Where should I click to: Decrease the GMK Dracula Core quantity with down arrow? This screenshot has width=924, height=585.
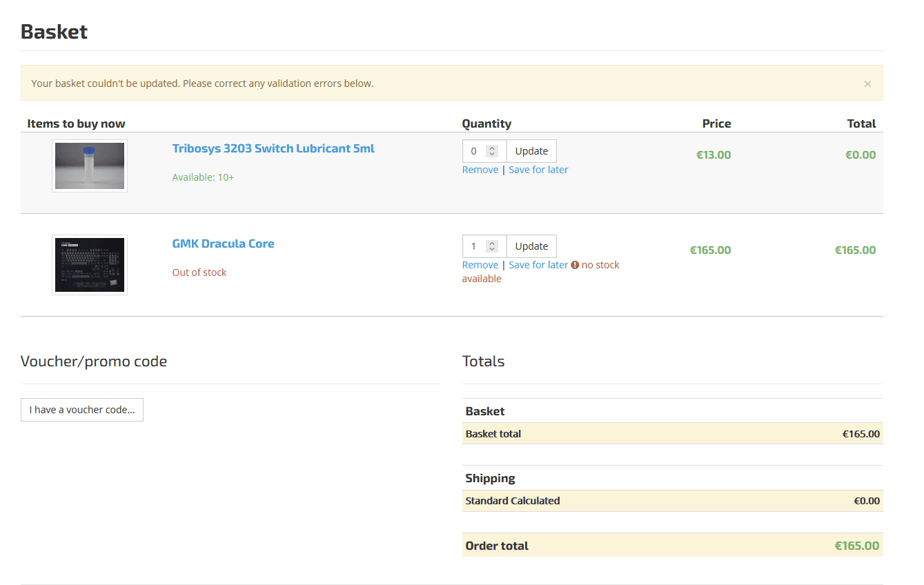point(492,250)
